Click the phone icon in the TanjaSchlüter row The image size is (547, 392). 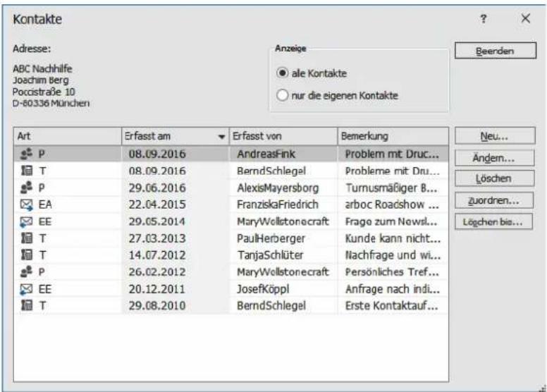27,255
